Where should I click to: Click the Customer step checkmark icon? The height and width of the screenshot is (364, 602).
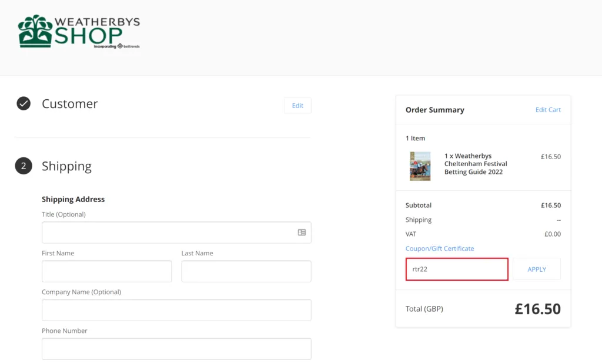pos(24,103)
